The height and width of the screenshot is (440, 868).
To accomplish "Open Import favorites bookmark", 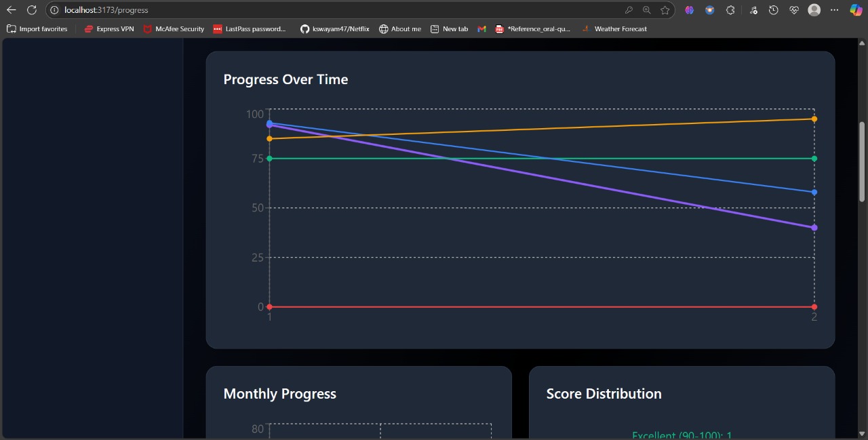I will coord(37,29).
